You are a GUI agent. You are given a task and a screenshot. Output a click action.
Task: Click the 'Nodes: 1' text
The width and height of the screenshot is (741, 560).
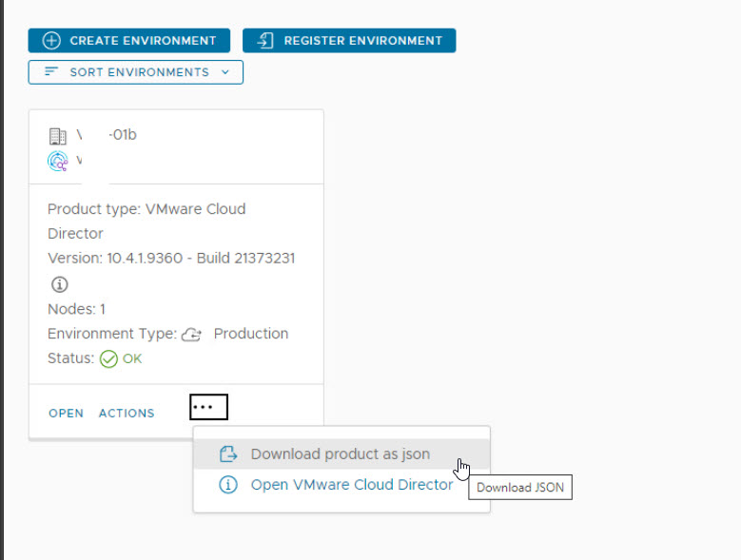pos(76,309)
